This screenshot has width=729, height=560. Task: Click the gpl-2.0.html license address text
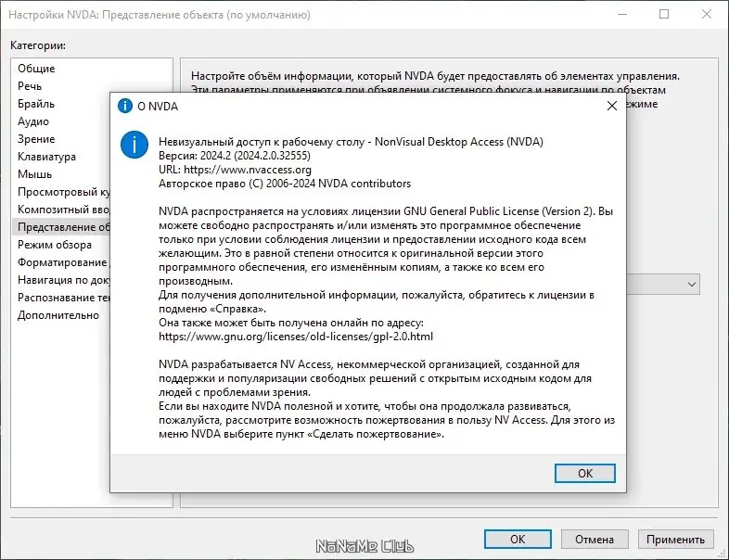pyautogui.click(x=296, y=337)
